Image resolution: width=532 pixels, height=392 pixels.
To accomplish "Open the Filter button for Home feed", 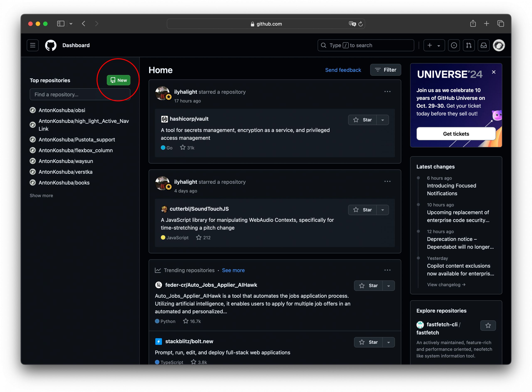I will (385, 70).
